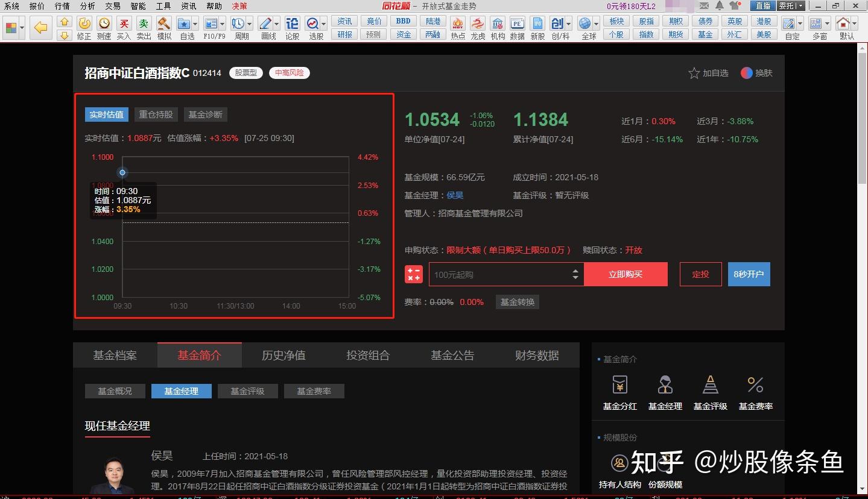The image size is (868, 499).
Task: Expand the F10/F9 dropdown arrow
Action: point(223,24)
